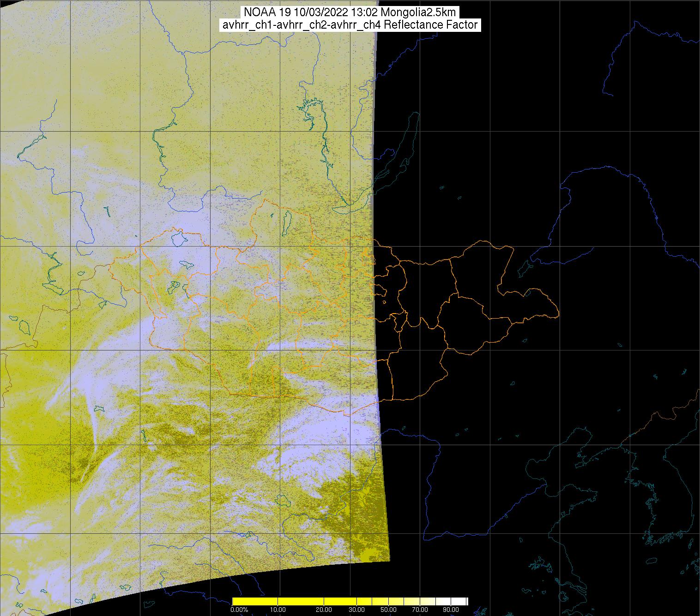Click the avhrr channel Reflectance Factor caption
700x616 pixels.
click(350, 25)
